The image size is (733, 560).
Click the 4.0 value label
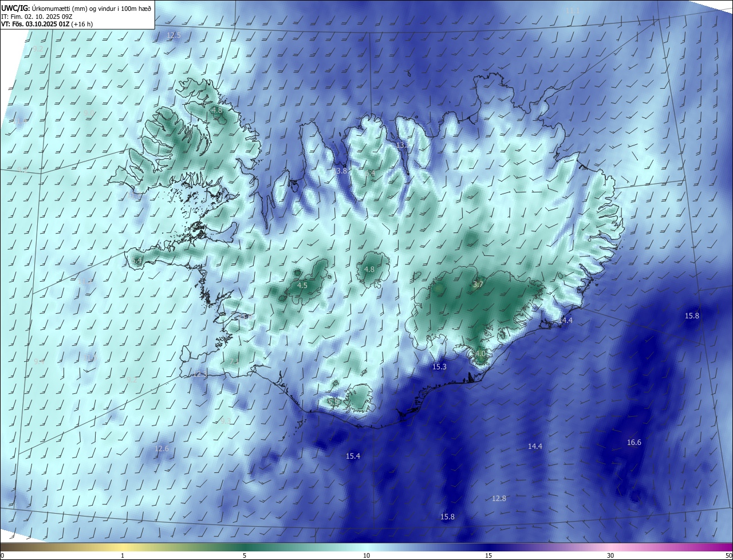click(480, 354)
